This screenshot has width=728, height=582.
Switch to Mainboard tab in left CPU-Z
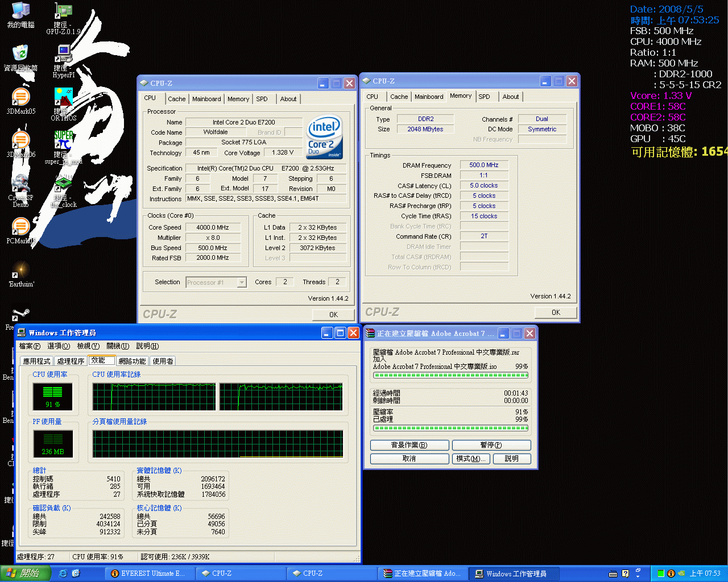(x=206, y=99)
